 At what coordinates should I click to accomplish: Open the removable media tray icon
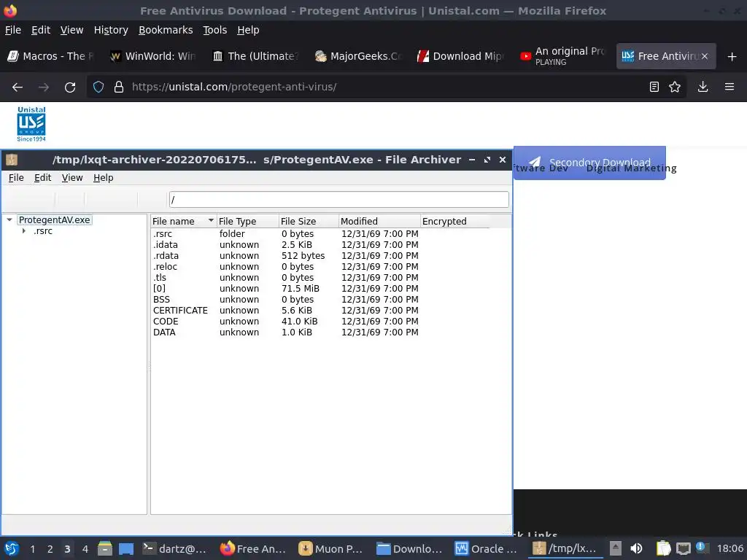tap(616, 548)
